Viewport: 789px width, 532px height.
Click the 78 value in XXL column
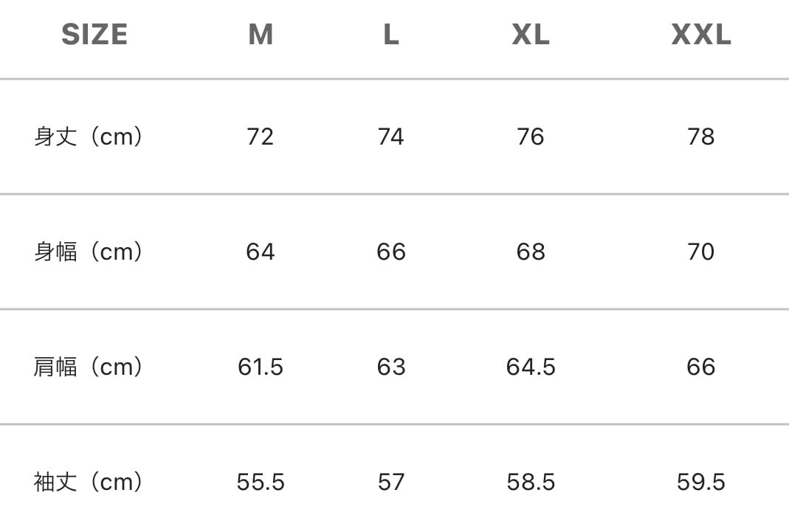point(701,137)
